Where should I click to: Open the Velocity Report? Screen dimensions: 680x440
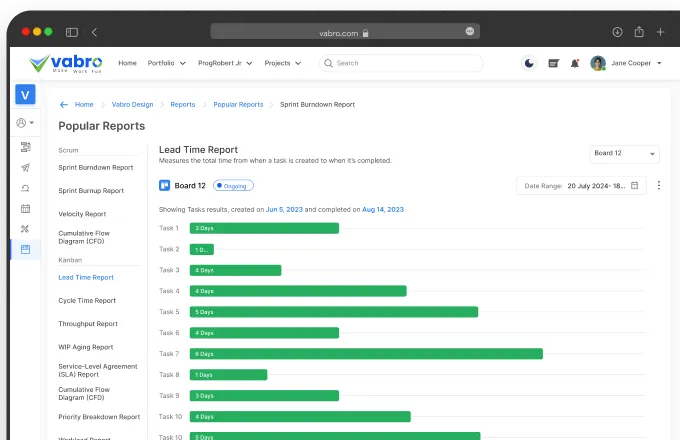(x=82, y=213)
